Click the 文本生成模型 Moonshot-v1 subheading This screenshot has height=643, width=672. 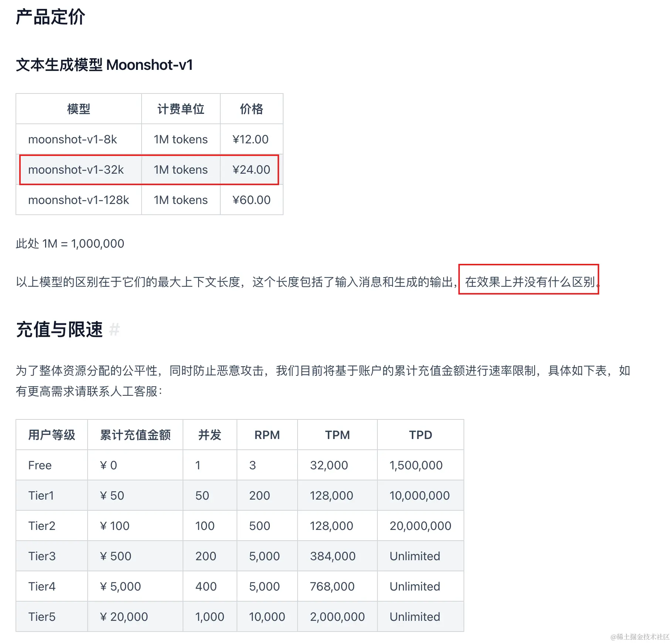(x=105, y=65)
